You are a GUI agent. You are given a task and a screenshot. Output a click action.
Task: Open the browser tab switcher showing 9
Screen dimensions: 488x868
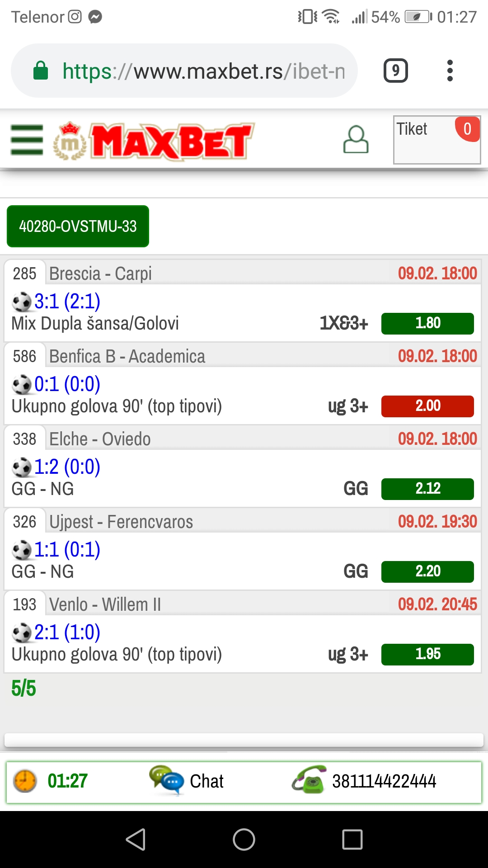pos(396,71)
